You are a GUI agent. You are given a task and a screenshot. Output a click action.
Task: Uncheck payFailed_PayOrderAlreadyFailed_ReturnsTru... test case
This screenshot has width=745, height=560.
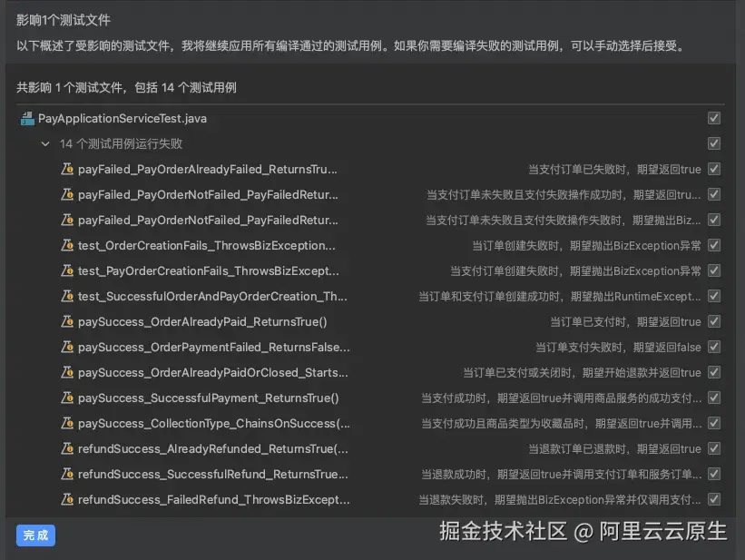(x=714, y=169)
